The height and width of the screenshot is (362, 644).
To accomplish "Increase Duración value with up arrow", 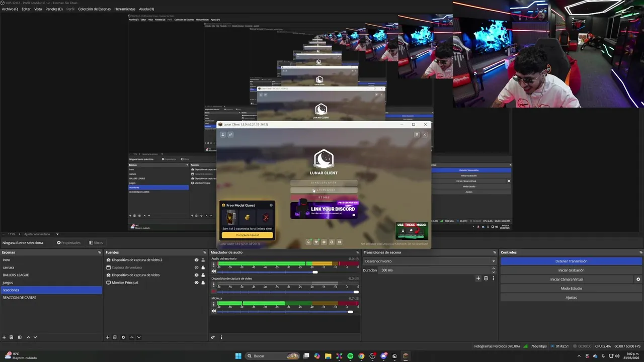I will (x=493, y=268).
